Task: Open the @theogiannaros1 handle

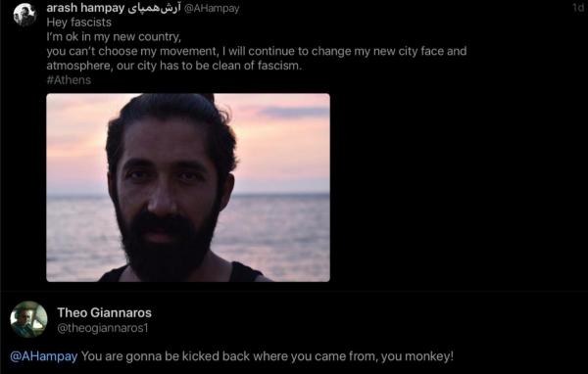Action: (103, 328)
